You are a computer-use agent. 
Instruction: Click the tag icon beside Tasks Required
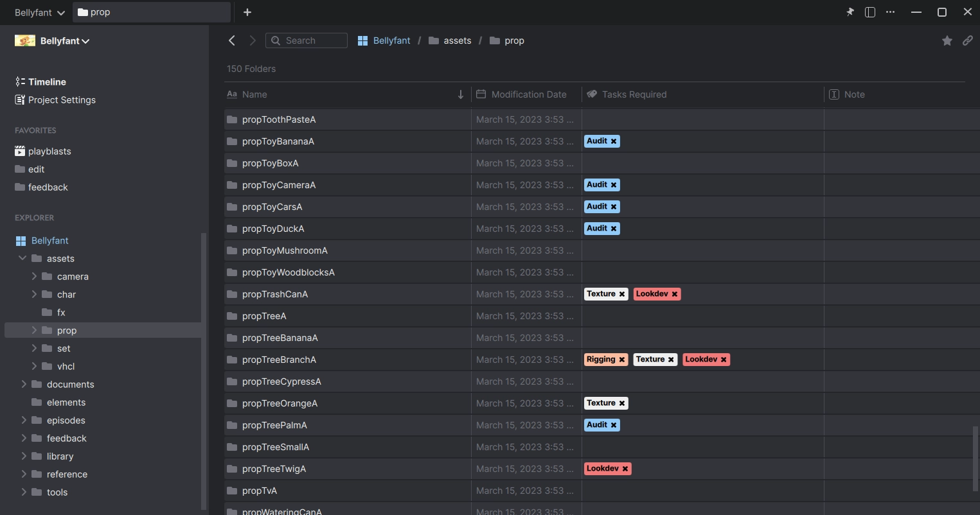[x=592, y=94]
